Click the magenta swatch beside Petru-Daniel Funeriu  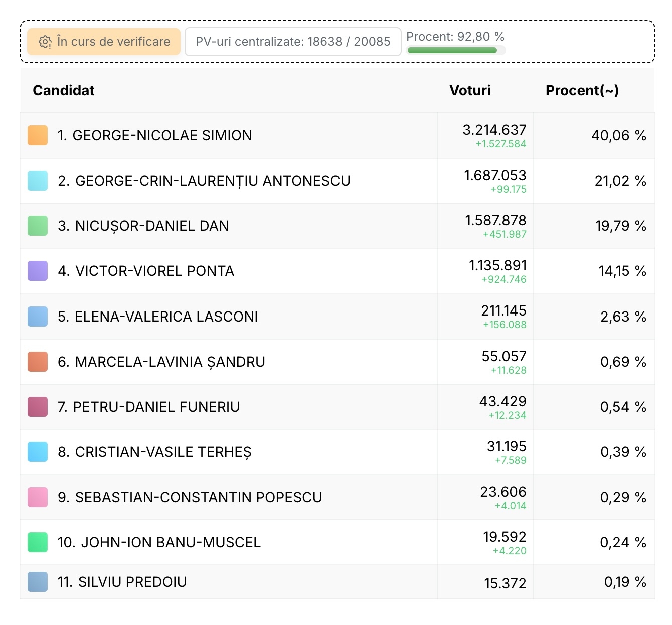point(38,407)
